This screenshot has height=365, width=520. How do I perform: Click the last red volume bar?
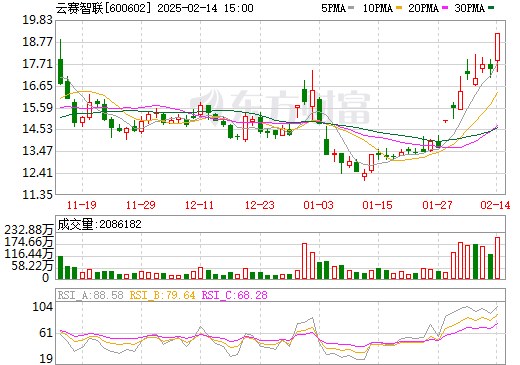coord(497,258)
